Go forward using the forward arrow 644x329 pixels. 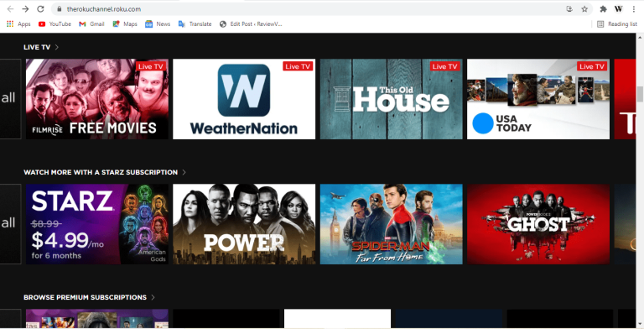click(x=25, y=8)
